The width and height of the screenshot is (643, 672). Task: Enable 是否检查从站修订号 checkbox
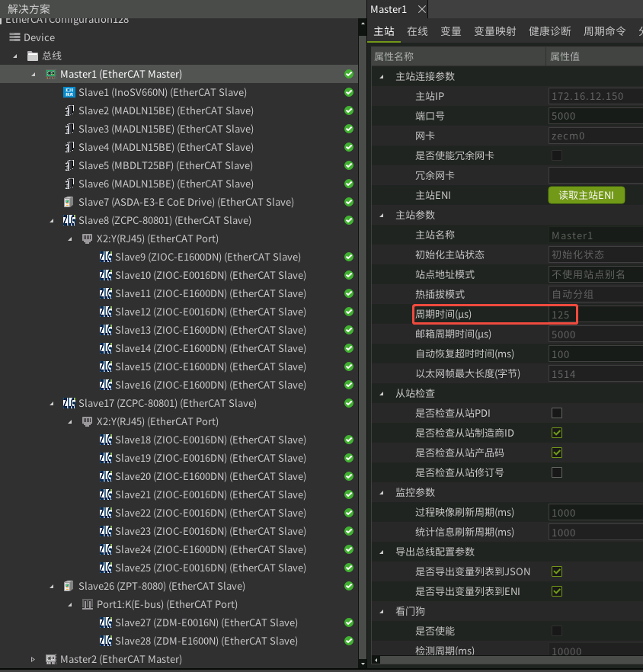[557, 472]
